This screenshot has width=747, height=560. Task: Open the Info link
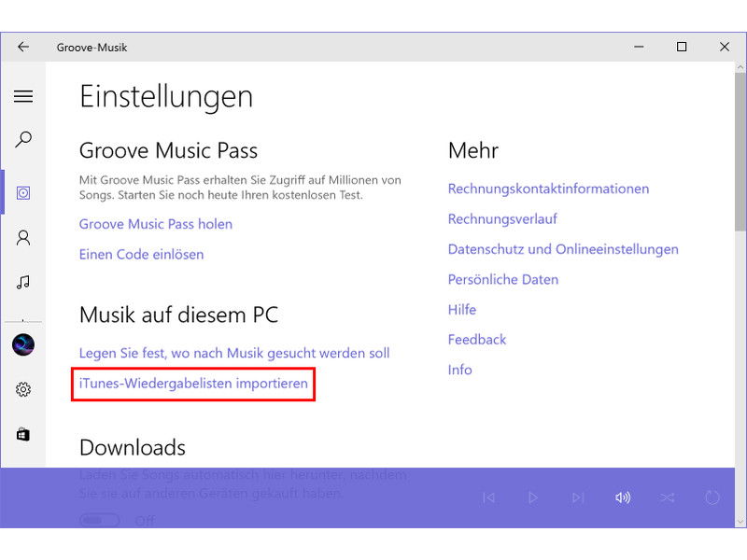(x=459, y=370)
